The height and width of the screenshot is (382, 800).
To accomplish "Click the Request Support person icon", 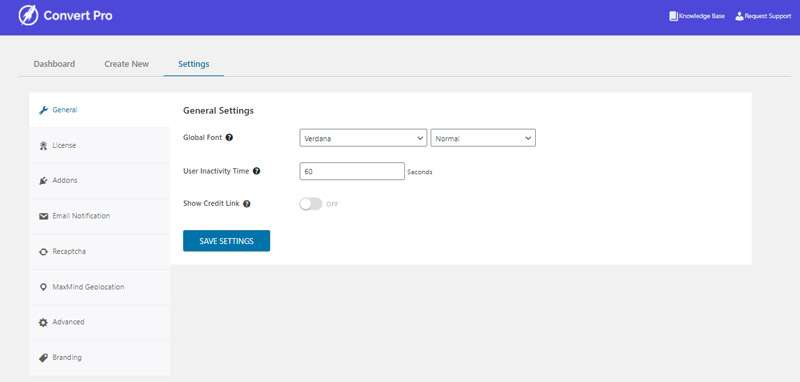I will [x=739, y=16].
